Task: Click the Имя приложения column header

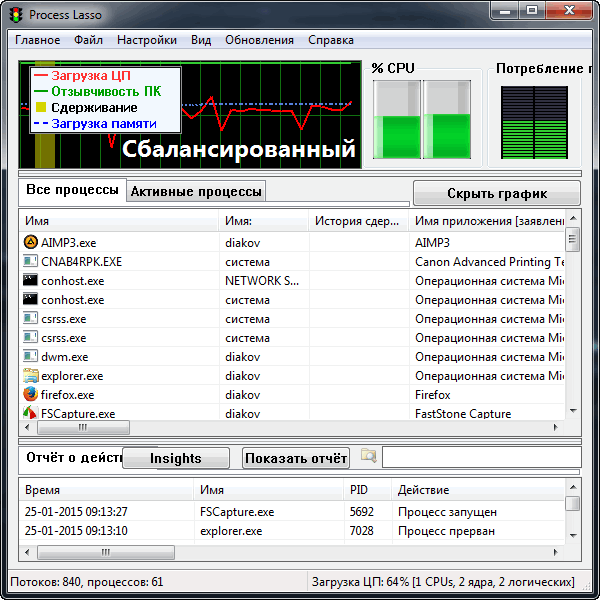Action: (x=487, y=221)
